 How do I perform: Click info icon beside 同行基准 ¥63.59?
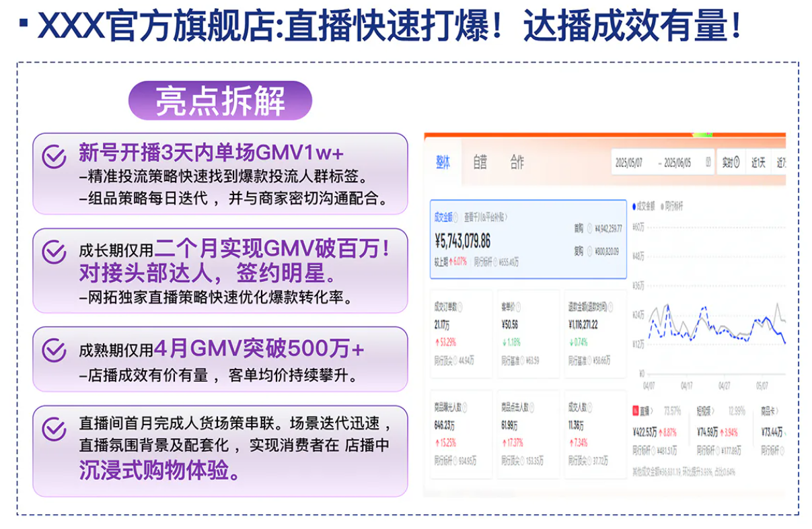tap(521, 360)
